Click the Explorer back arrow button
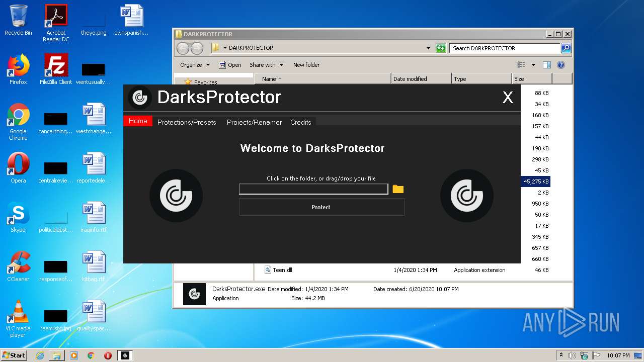This screenshot has height=362, width=644. pyautogui.click(x=183, y=48)
